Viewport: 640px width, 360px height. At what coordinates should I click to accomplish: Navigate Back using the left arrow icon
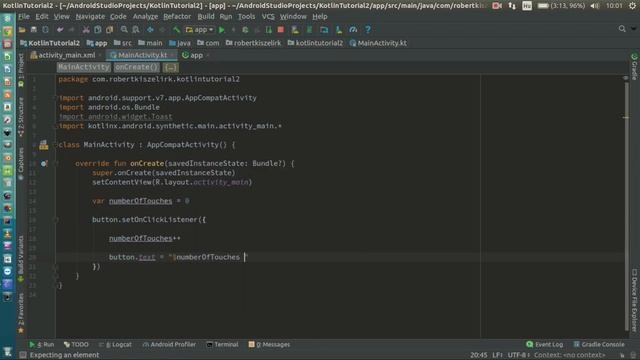click(x=150, y=30)
